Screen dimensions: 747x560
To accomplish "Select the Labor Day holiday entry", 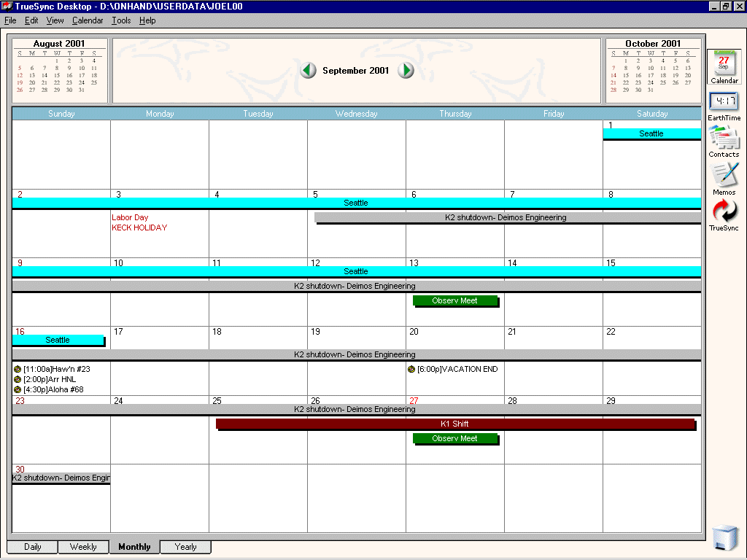I will point(130,218).
